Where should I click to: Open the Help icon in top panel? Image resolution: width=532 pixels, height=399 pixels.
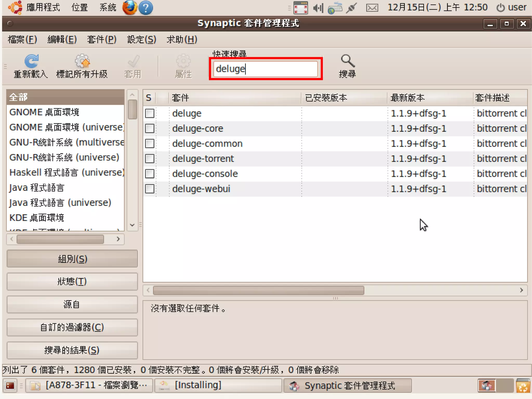[x=146, y=8]
